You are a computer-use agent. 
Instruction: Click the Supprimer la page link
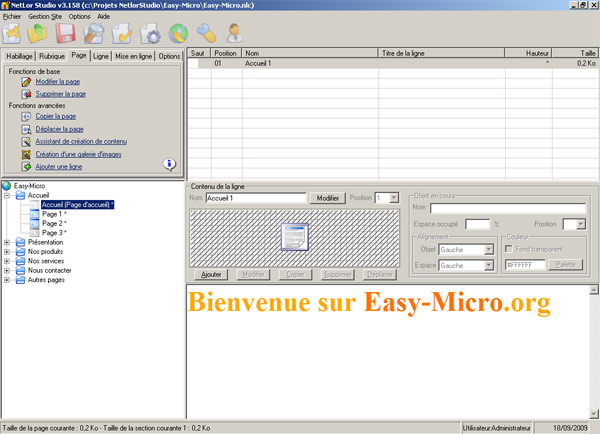(61, 94)
